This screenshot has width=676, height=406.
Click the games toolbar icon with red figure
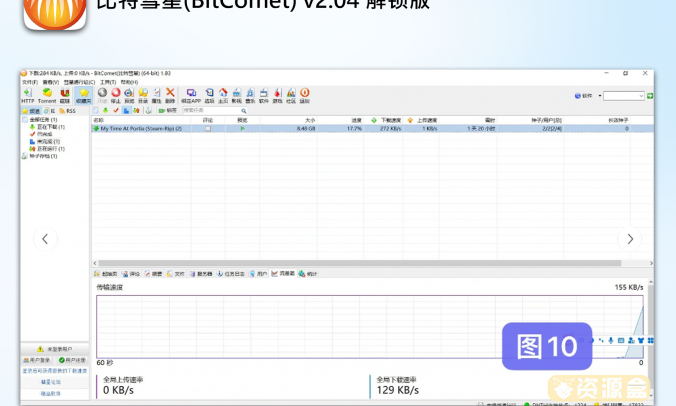278,95
